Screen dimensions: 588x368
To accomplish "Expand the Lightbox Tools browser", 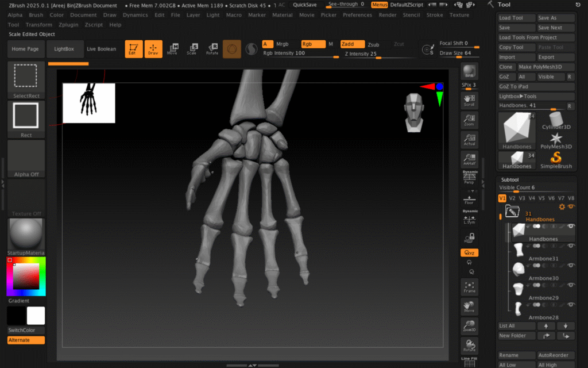I will point(536,97).
